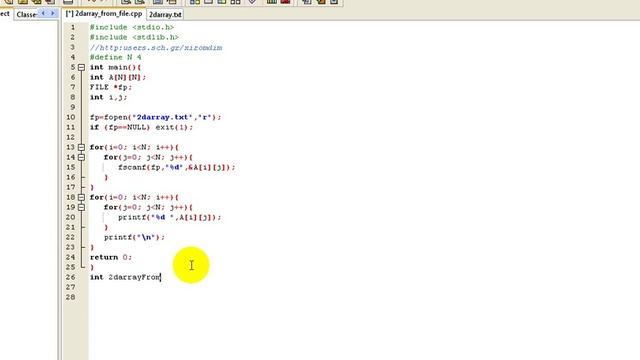Click 'for(j=0; j<N; j++){' on line 14
Viewport: 640px width, 360px height.
pyautogui.click(x=149, y=157)
